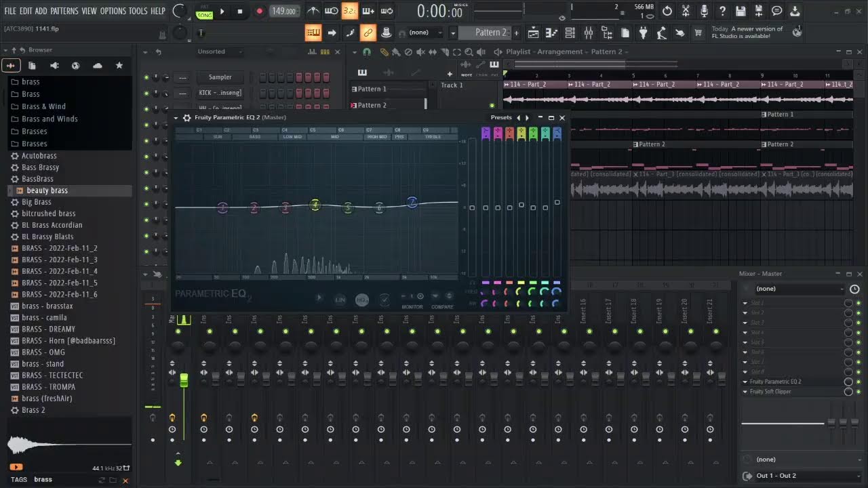Open the one-click audio recording microphone icon

(704, 11)
